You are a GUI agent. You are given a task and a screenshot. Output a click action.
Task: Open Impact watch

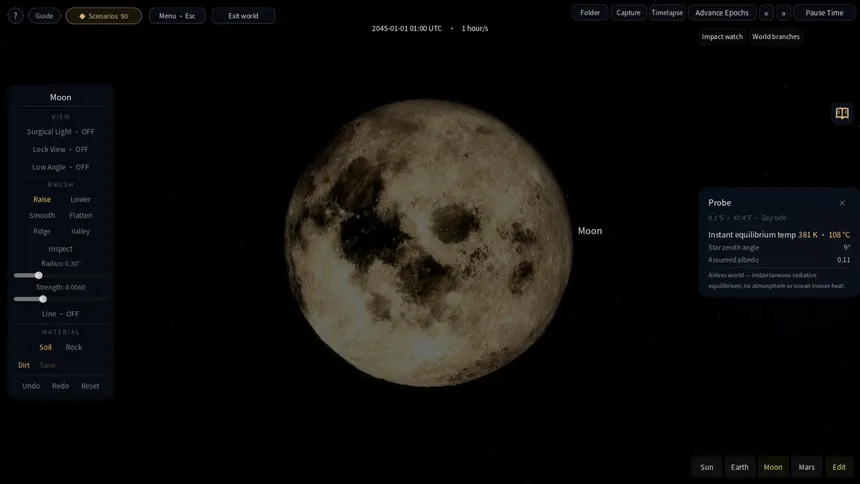(722, 37)
